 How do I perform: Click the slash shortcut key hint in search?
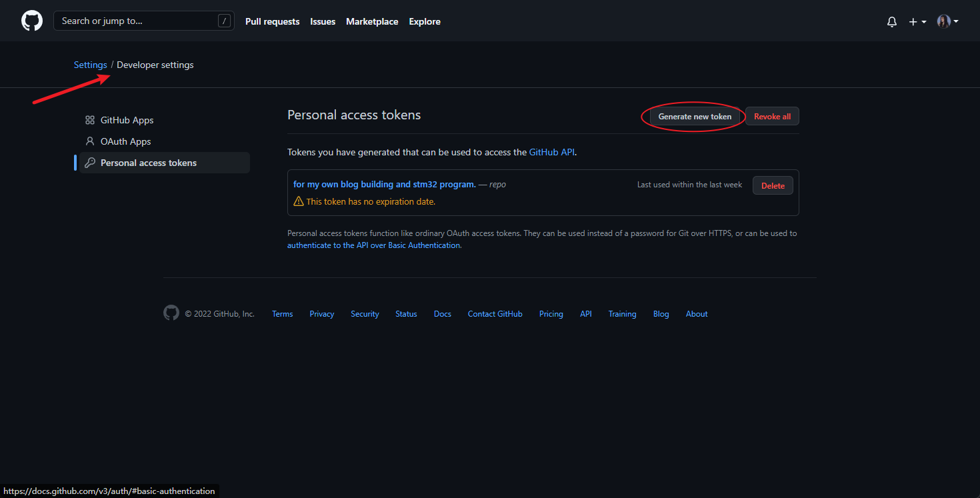[224, 21]
